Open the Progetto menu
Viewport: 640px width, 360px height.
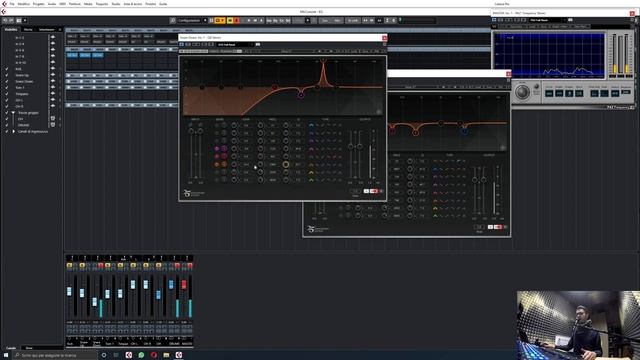[39, 4]
